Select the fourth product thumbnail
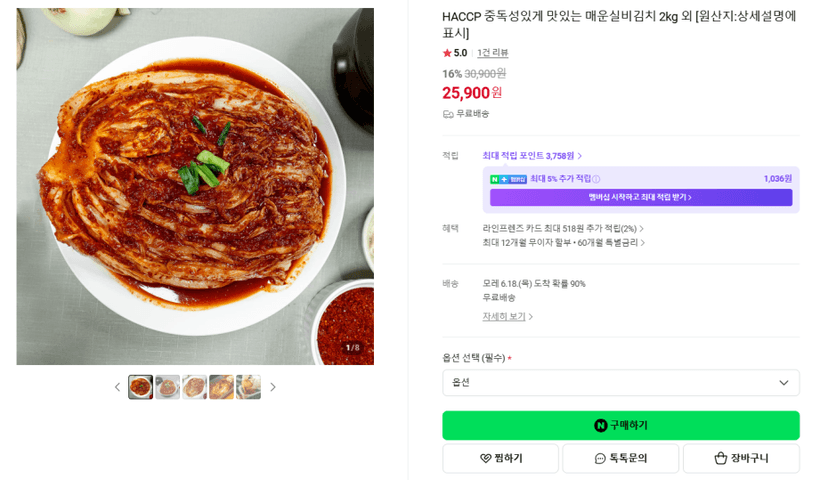828x480 pixels. click(x=221, y=387)
